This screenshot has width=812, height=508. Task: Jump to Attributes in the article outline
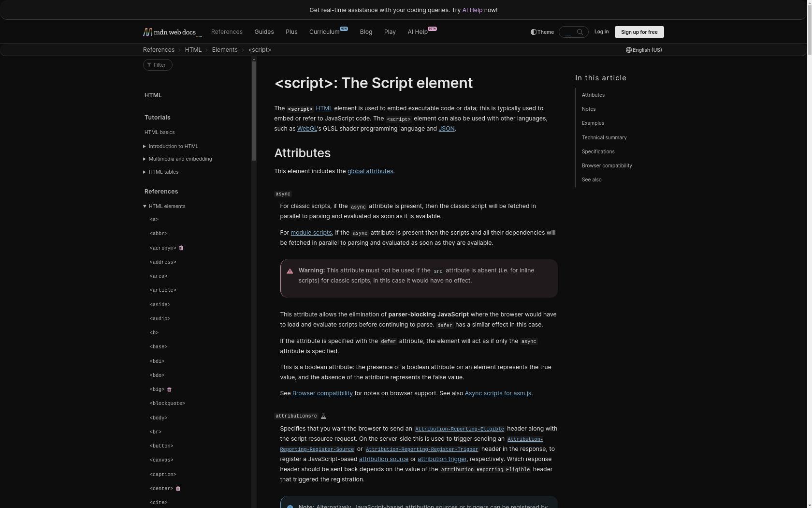click(x=593, y=95)
